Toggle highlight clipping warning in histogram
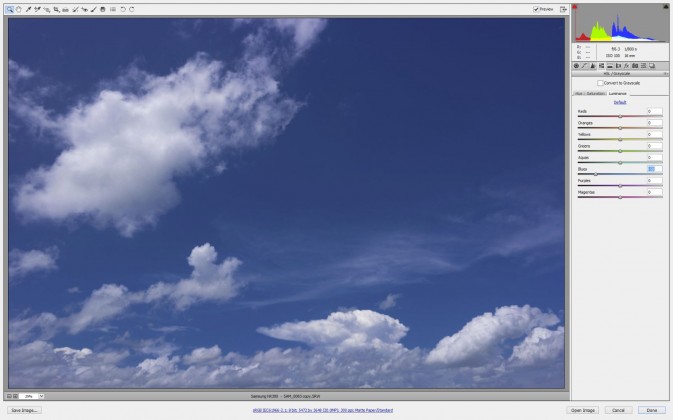This screenshot has height=420, width=673. tap(666, 6)
